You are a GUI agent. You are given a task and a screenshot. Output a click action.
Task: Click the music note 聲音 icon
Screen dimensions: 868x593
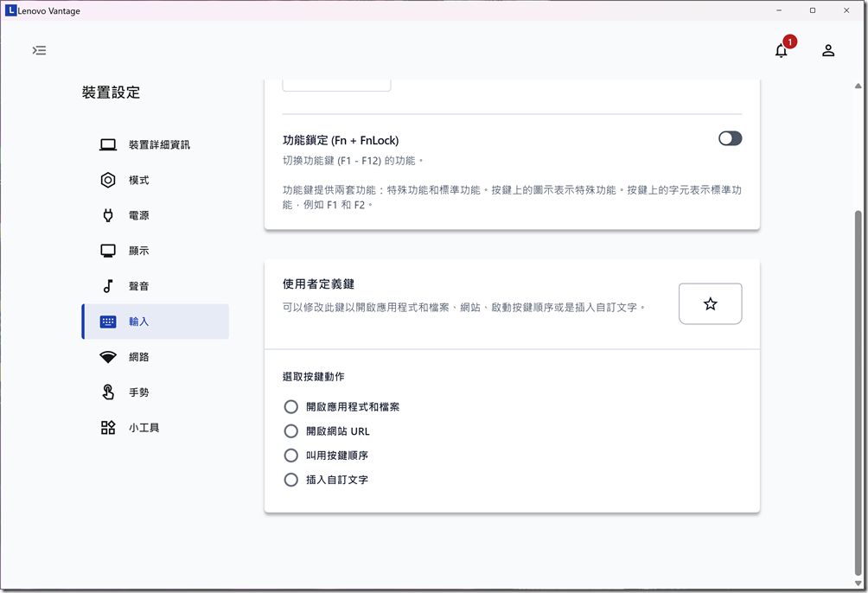(x=108, y=286)
